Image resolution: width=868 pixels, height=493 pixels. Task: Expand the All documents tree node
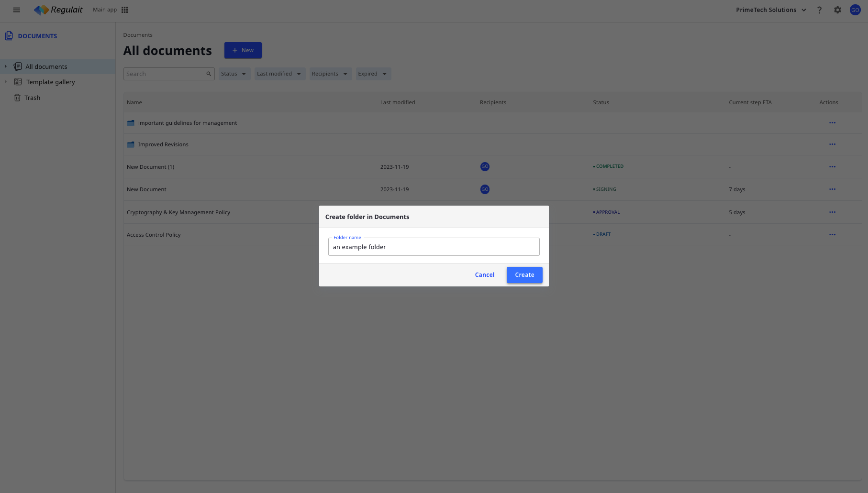6,66
